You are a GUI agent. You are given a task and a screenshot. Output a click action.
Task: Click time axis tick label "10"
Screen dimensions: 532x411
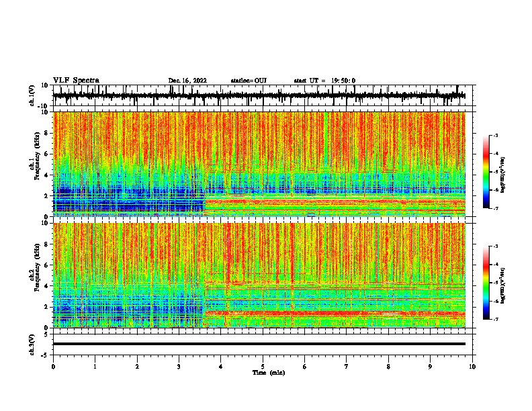pyautogui.click(x=472, y=367)
